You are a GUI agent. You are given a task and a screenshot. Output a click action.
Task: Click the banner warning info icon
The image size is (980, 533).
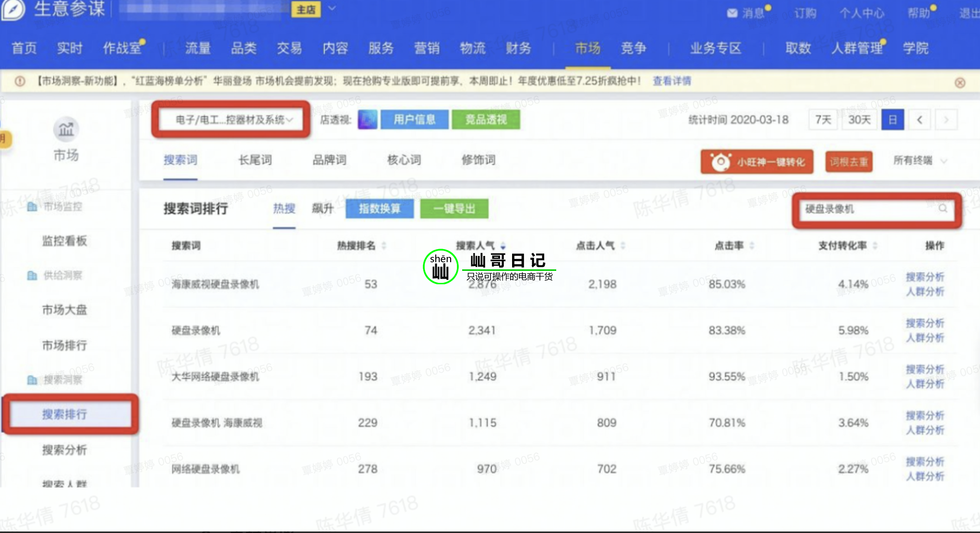(20, 81)
